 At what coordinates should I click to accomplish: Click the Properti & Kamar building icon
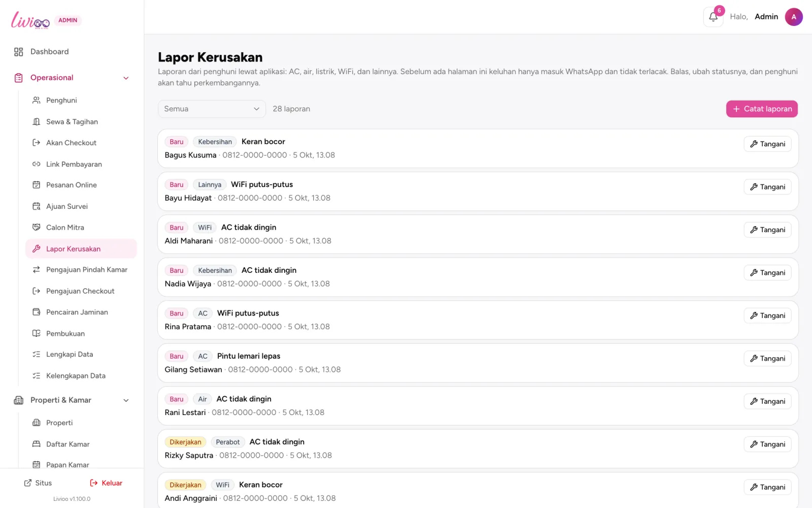(x=19, y=400)
